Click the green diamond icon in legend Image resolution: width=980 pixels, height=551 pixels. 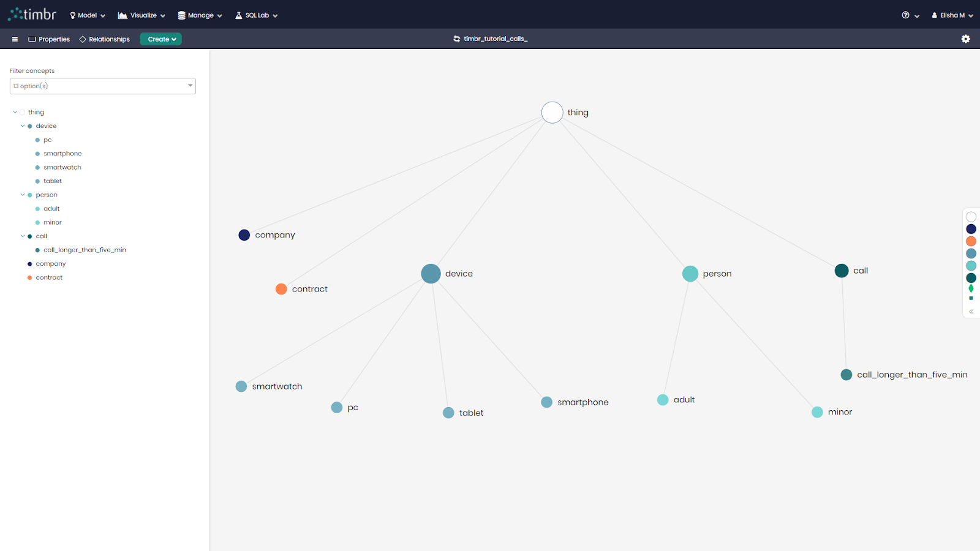click(x=971, y=288)
